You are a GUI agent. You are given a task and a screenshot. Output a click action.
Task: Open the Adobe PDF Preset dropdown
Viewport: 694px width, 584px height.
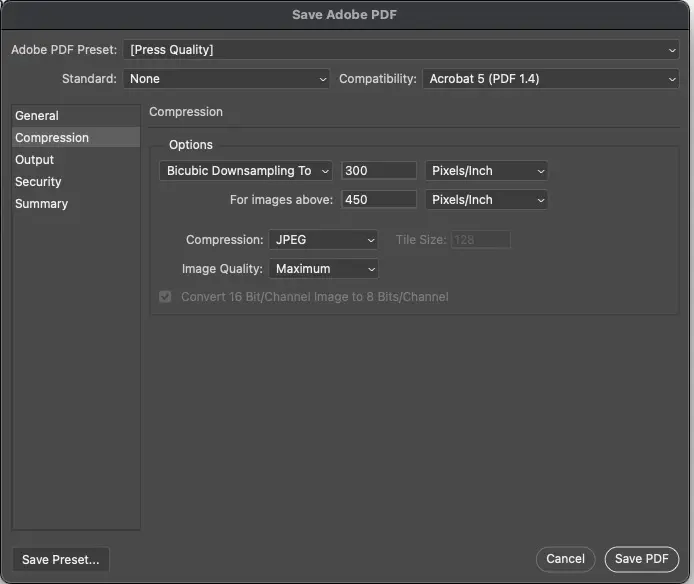click(x=401, y=50)
